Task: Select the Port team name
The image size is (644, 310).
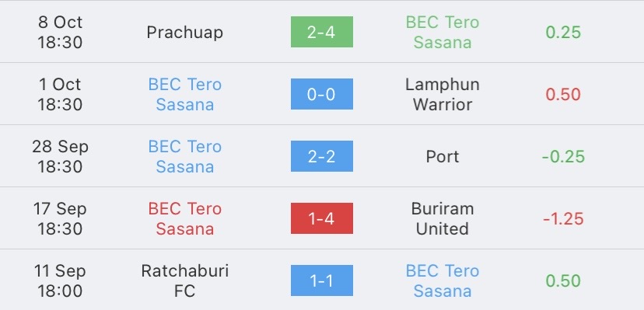Action: 443,157
